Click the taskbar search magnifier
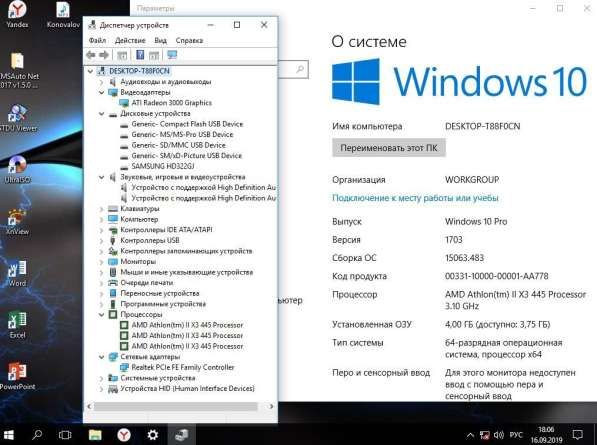Image resolution: width=597 pixels, height=445 pixels. click(37, 435)
